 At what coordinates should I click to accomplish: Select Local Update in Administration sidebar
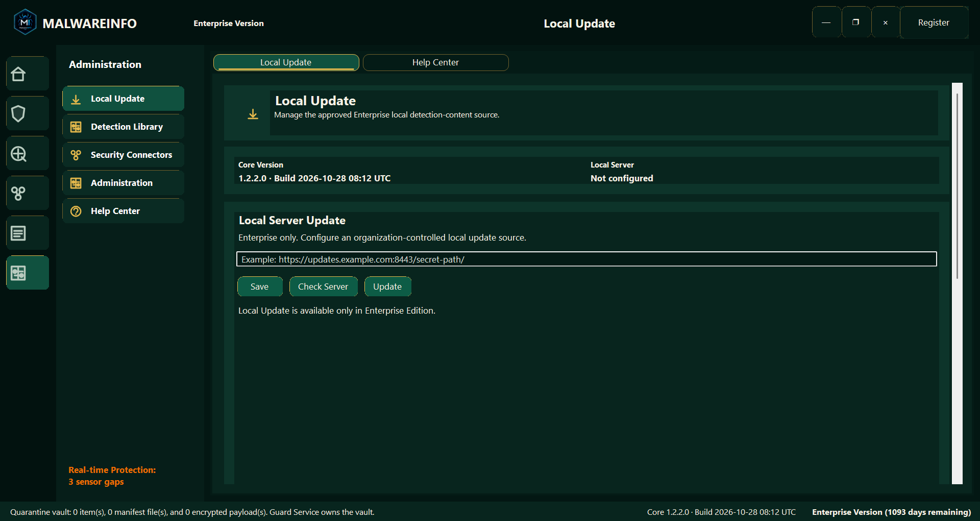tap(124, 99)
